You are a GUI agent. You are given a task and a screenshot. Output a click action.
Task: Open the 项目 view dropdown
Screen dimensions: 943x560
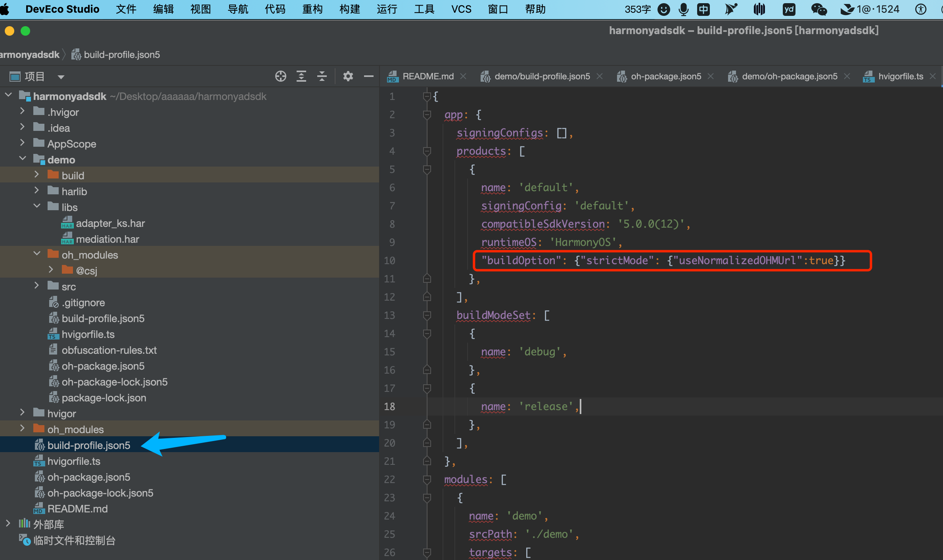[x=61, y=77]
